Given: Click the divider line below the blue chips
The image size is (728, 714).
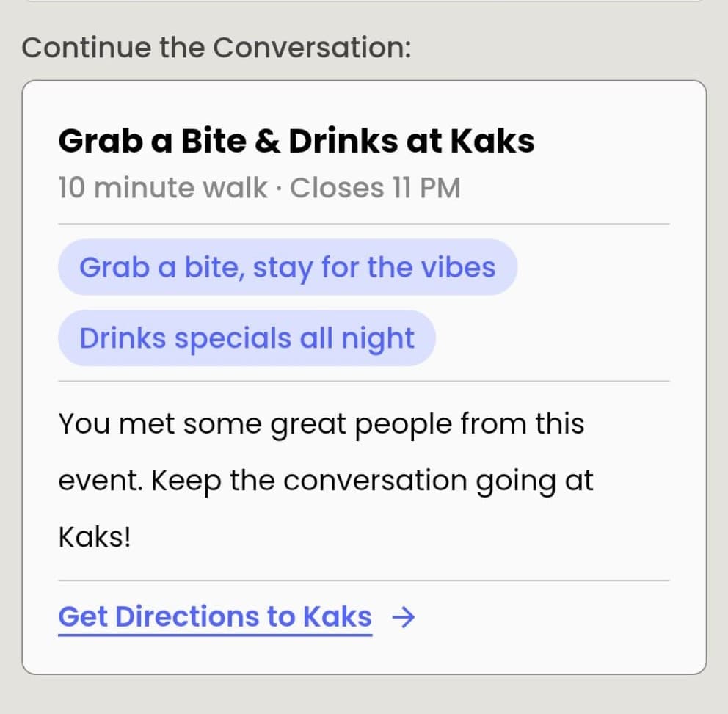Looking at the screenshot, I should [363, 381].
